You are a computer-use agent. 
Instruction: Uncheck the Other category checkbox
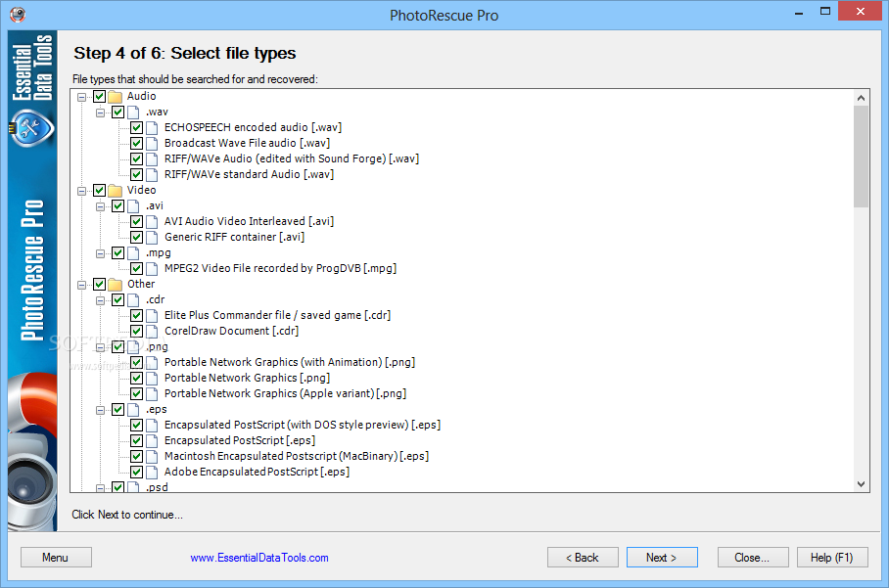click(x=99, y=285)
